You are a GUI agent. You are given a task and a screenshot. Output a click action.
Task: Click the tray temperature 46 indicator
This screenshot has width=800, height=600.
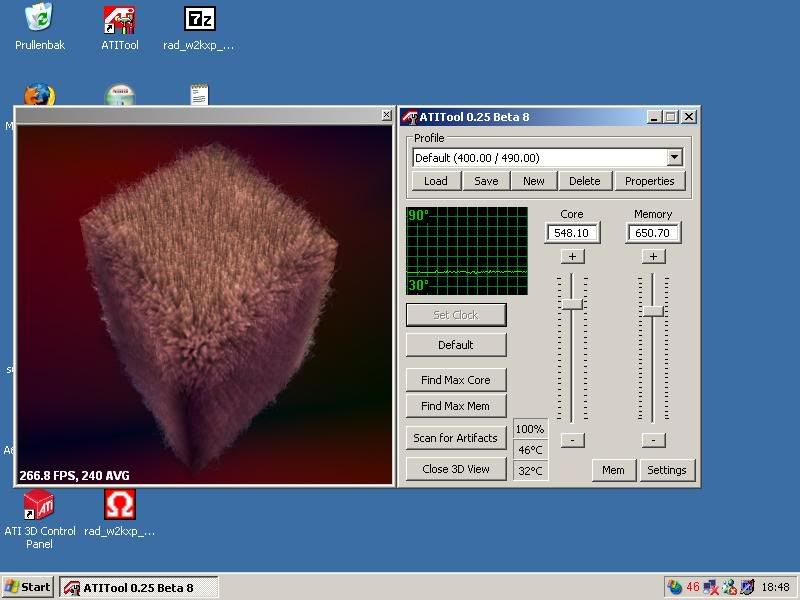692,587
